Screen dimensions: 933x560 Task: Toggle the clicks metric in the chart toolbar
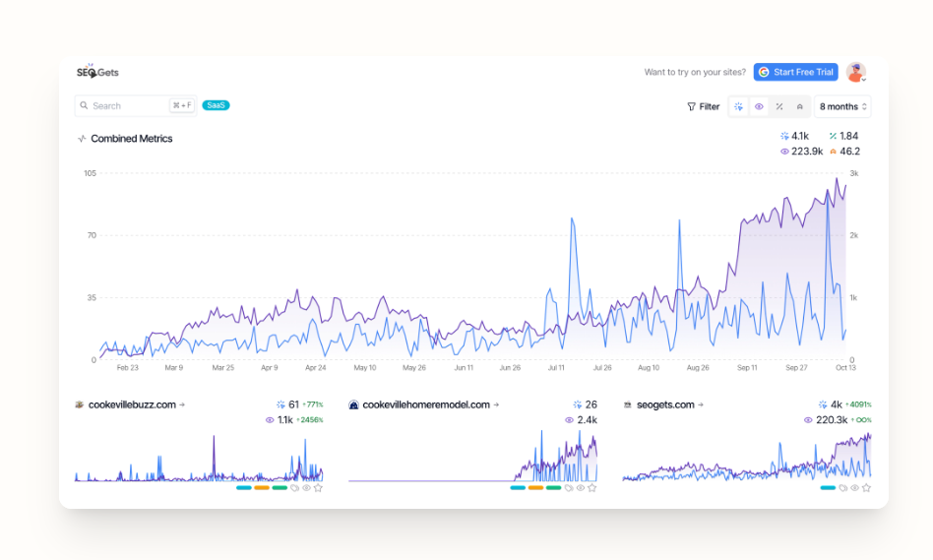point(738,106)
